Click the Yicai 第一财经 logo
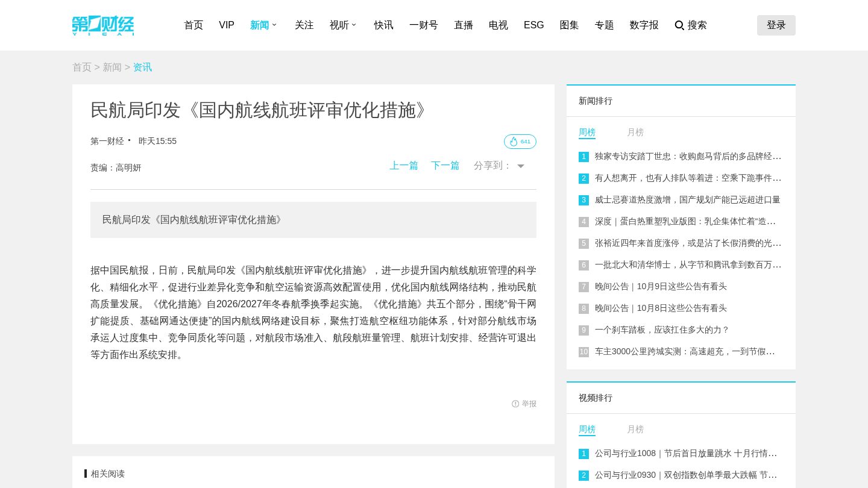This screenshot has width=868, height=488. pyautogui.click(x=103, y=25)
